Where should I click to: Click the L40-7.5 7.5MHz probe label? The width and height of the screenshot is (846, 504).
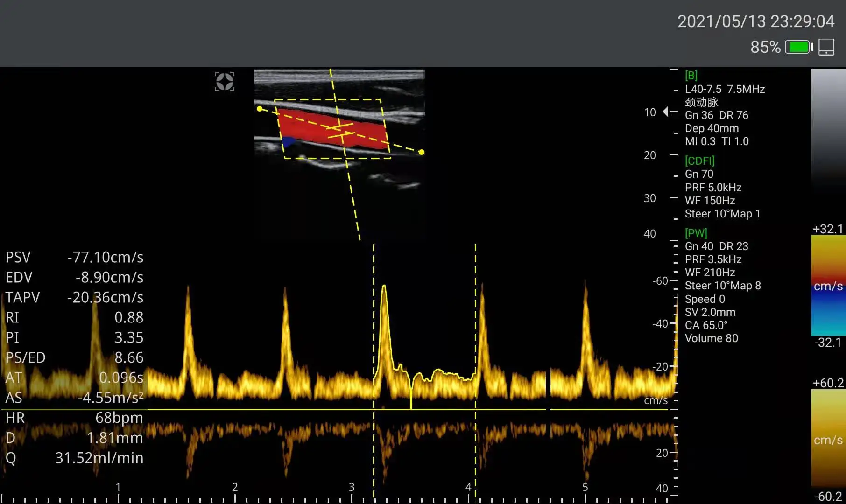point(725,89)
